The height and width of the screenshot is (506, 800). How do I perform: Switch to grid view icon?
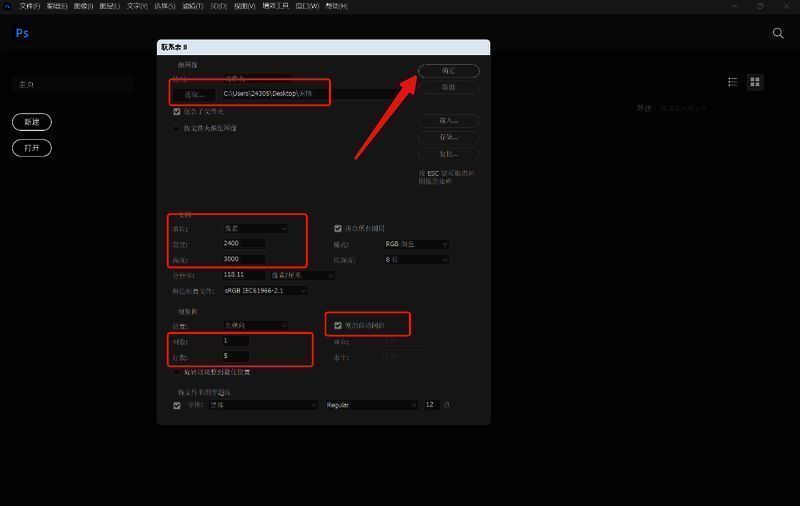point(755,82)
